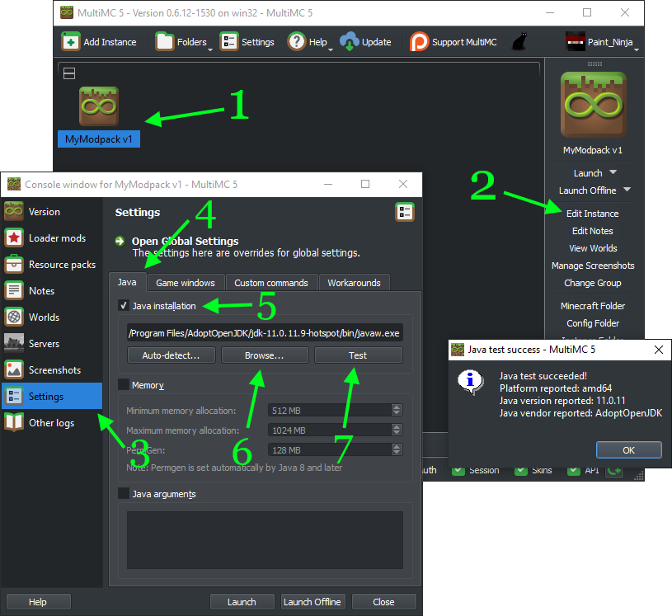Expand the Launch dropdown arrow
Image resolution: width=672 pixels, height=616 pixels.
tap(613, 172)
